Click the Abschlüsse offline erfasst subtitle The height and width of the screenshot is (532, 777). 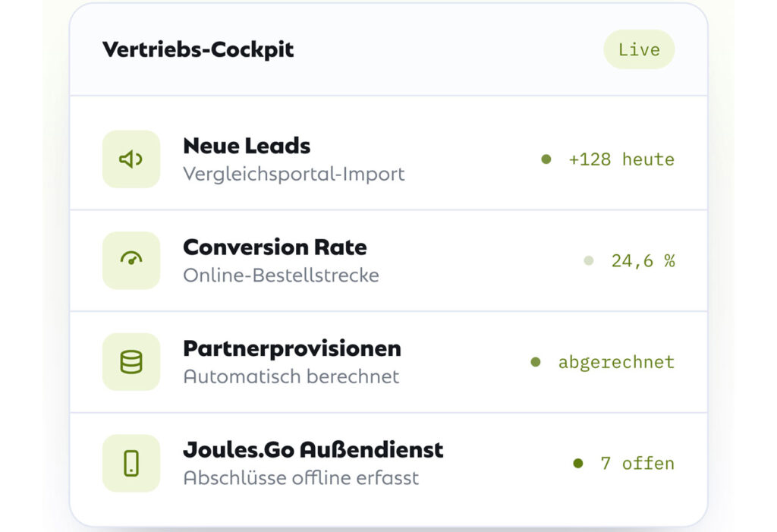click(x=300, y=478)
